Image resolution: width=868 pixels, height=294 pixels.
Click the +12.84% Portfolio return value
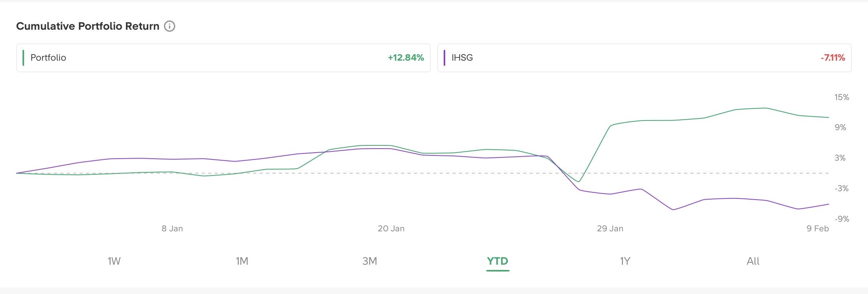[x=406, y=58]
